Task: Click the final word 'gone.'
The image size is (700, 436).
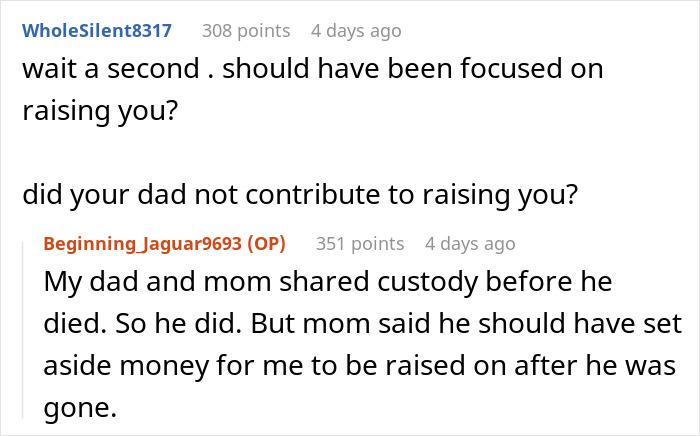Action: pos(76,409)
